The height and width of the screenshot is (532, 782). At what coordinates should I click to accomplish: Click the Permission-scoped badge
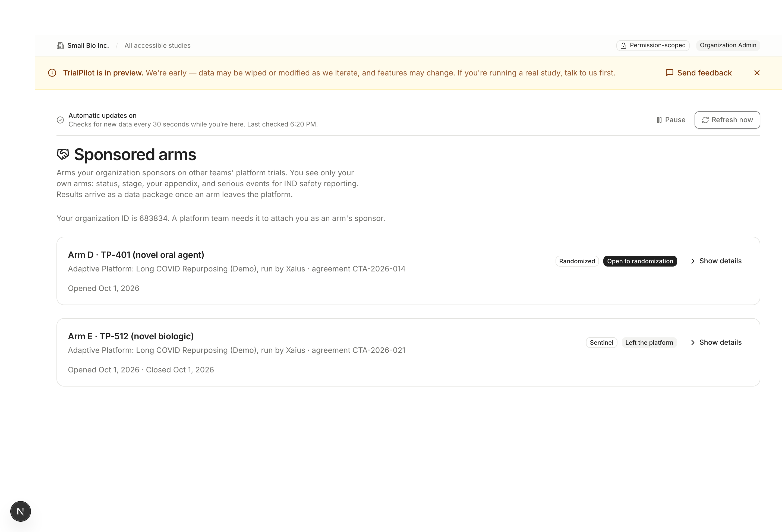653,45
